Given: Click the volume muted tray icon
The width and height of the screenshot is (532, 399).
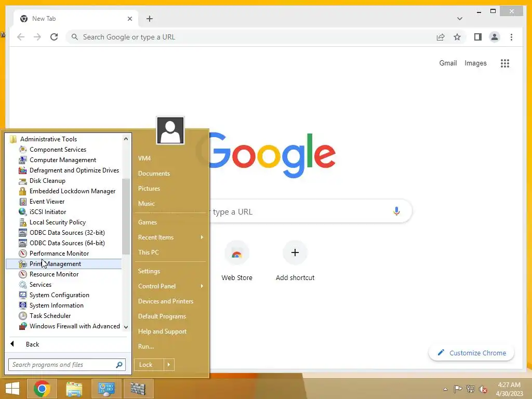Looking at the screenshot, I should 483,389.
